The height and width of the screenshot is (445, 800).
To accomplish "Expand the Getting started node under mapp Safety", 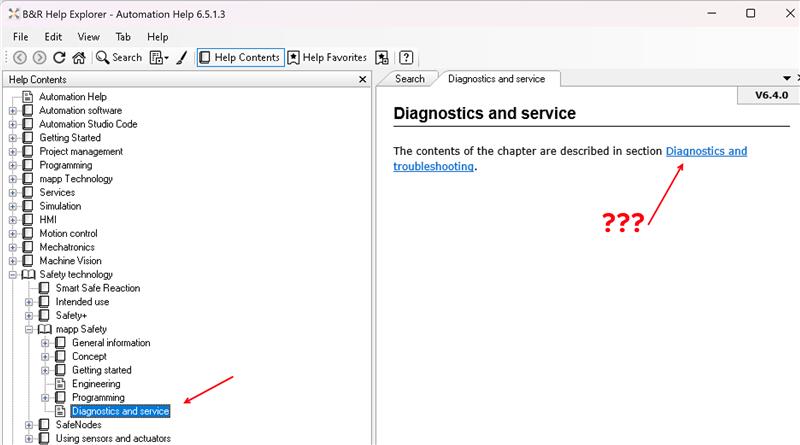I will [45, 370].
